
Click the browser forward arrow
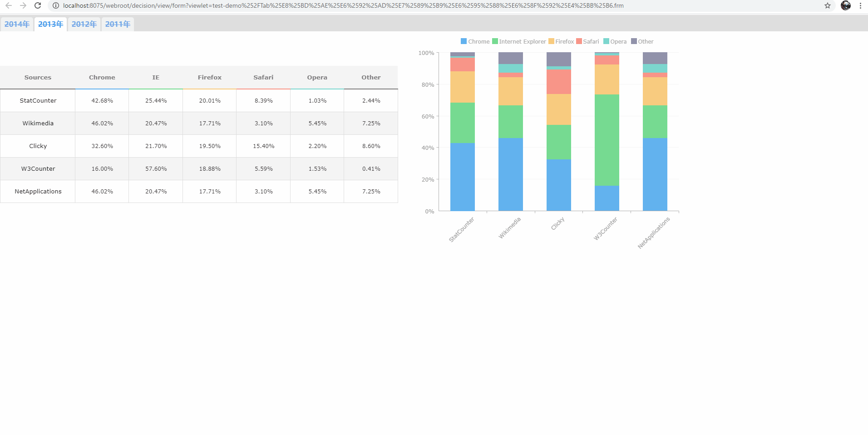click(23, 5)
